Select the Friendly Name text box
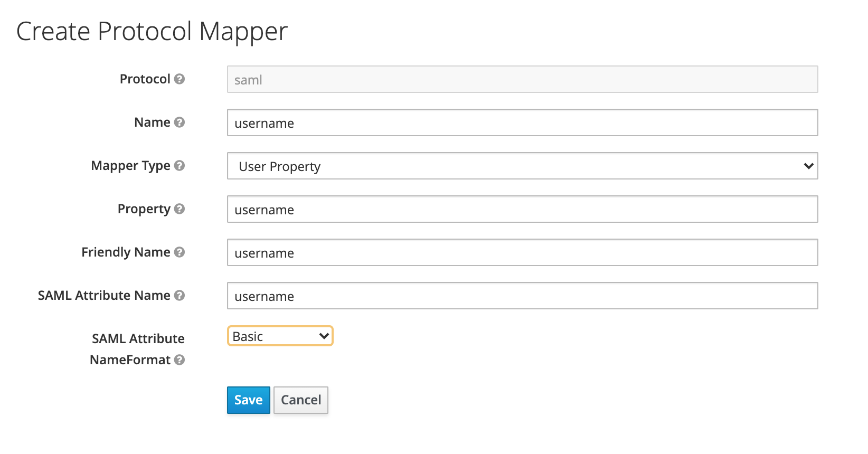868x454 pixels. (522, 253)
